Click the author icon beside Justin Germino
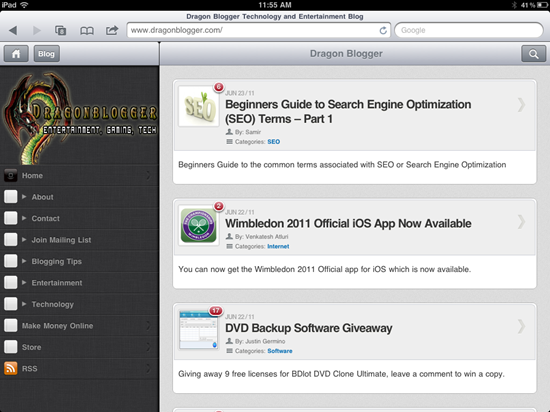The image size is (550, 412). pos(229,341)
